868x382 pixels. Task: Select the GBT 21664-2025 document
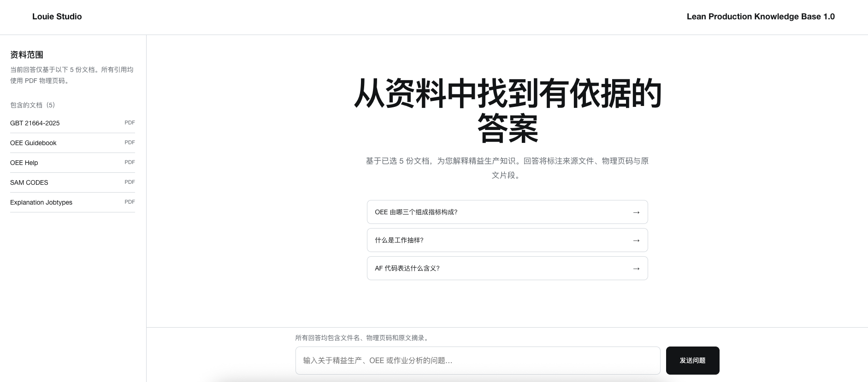click(72, 123)
